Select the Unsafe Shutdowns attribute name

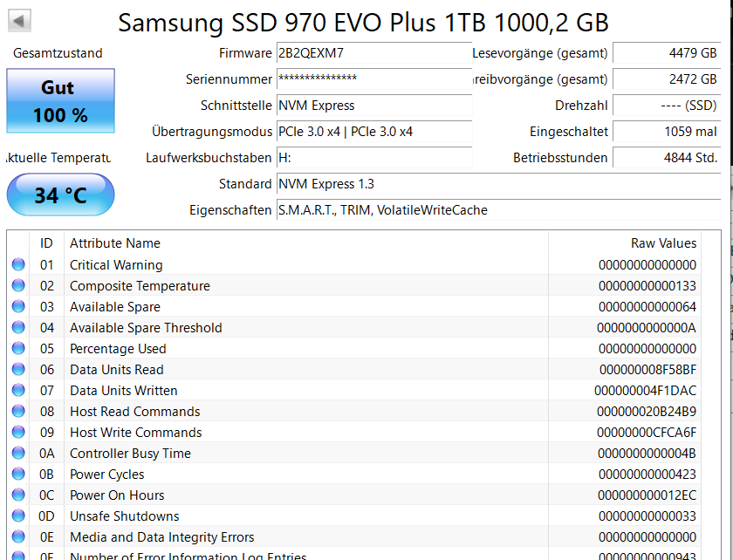click(124, 516)
